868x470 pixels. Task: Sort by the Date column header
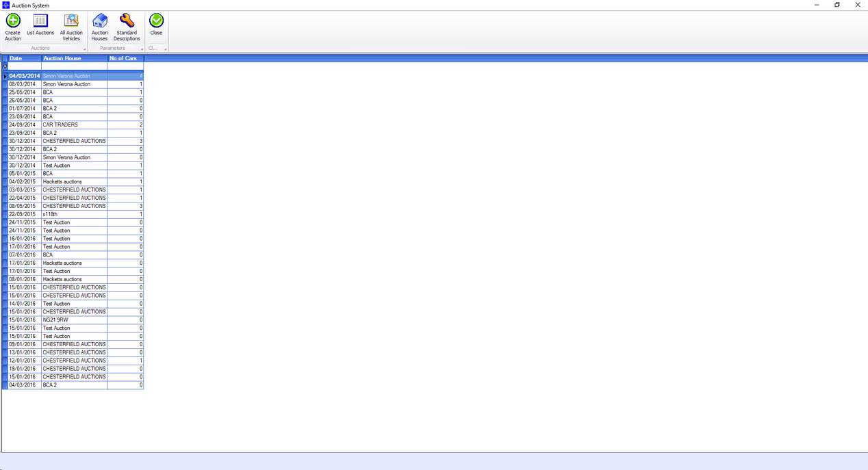[x=25, y=59]
